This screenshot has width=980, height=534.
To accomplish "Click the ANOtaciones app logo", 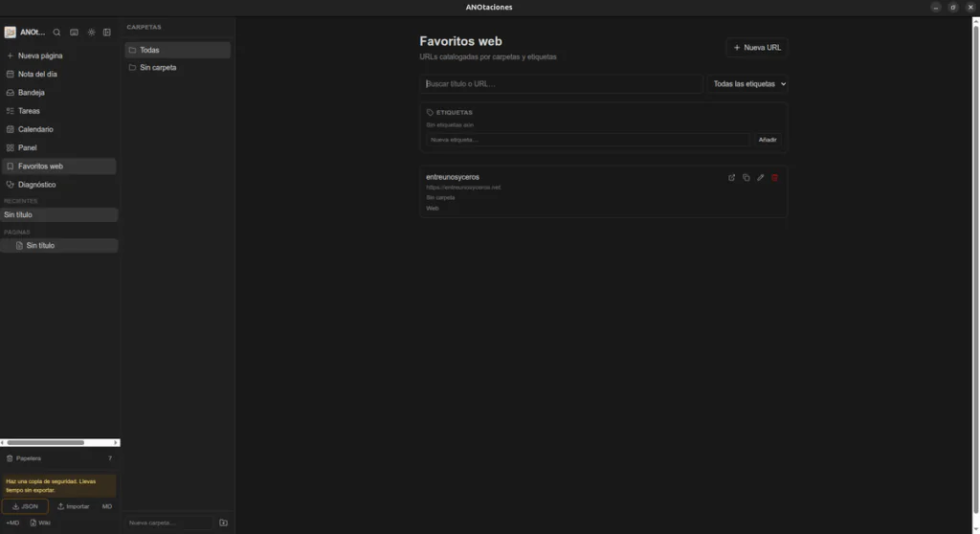I will [x=10, y=33].
